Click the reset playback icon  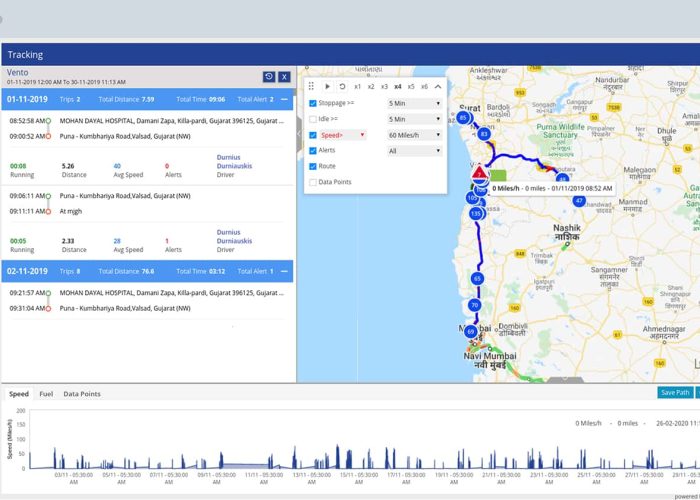pos(342,87)
